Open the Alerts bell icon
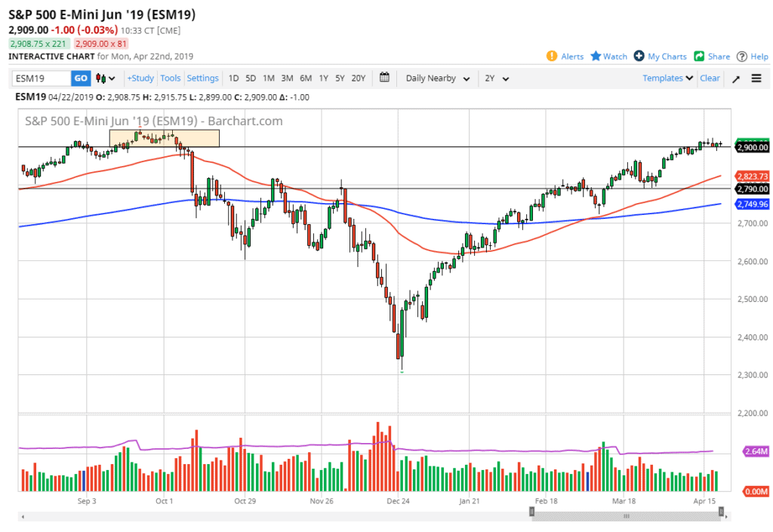The width and height of the screenshot is (773, 532). 552,57
